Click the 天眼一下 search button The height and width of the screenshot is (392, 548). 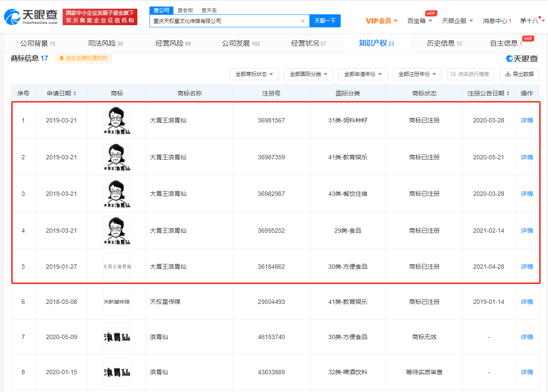tap(325, 21)
